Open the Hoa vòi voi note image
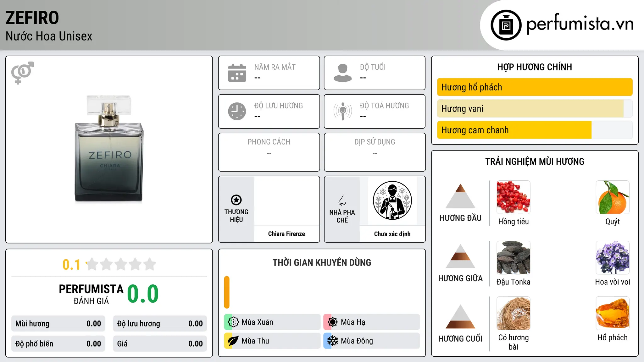The width and height of the screenshot is (644, 362). [x=613, y=258]
